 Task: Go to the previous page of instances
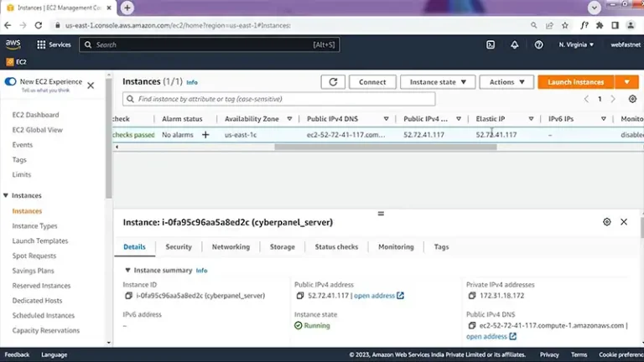pyautogui.click(x=586, y=99)
